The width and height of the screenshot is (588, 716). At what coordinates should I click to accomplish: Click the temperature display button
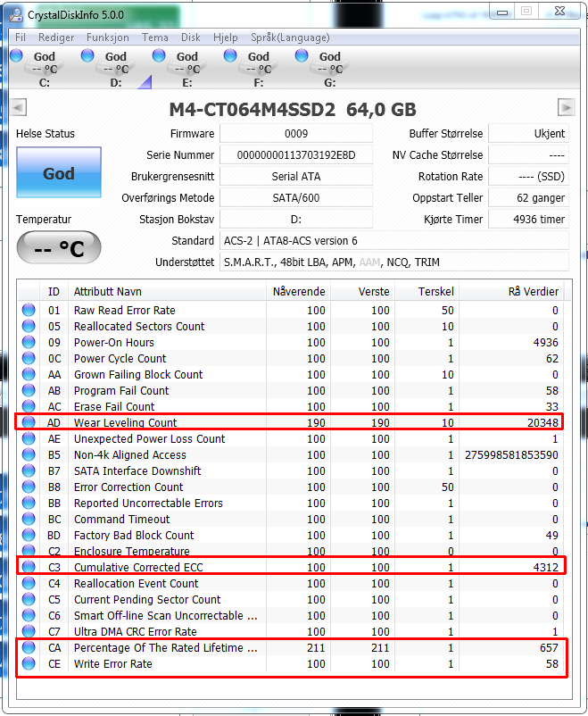point(59,247)
